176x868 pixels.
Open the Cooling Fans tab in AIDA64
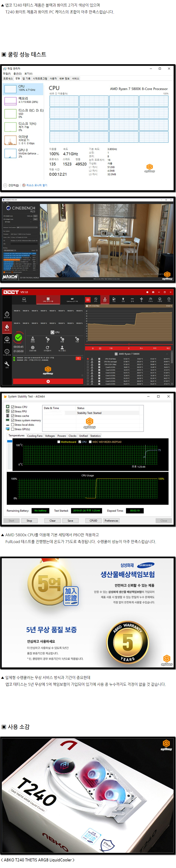35,436
